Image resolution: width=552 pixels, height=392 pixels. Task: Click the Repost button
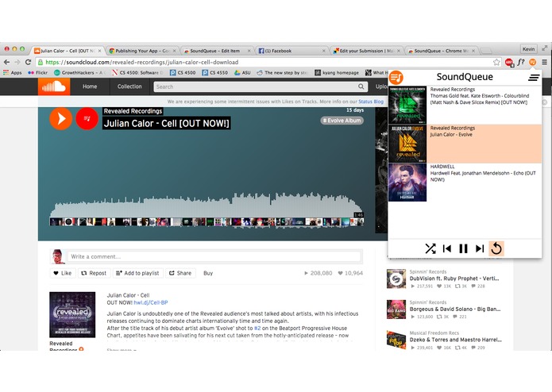click(94, 273)
